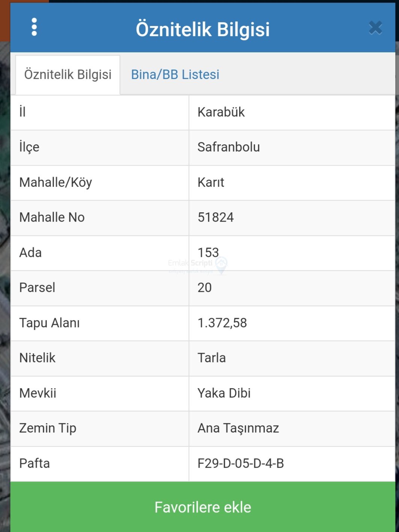399x532 pixels.
Task: Click the Mevkii value Yaka Dibi
Action: (x=224, y=393)
